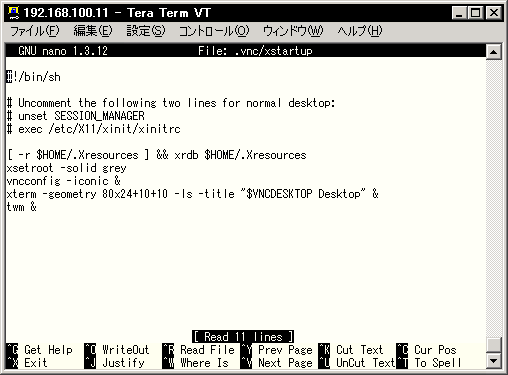The width and height of the screenshot is (508, 375).
Task: Click the '192.168.100.11 - Tera Term VT' title
Action: 117,13
